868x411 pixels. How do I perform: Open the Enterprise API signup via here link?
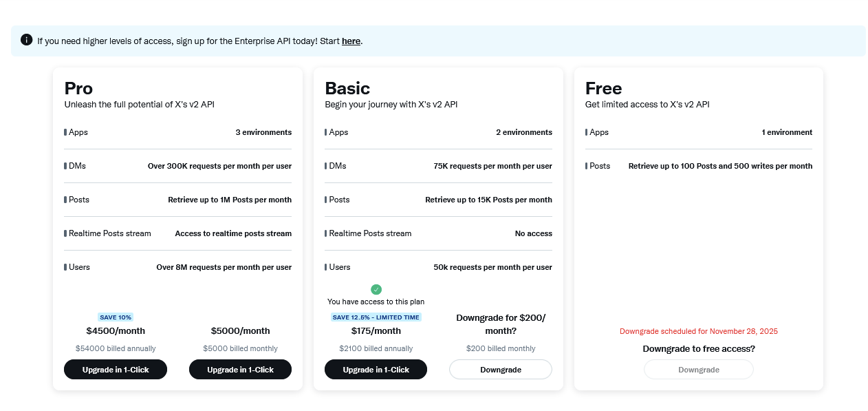[351, 41]
